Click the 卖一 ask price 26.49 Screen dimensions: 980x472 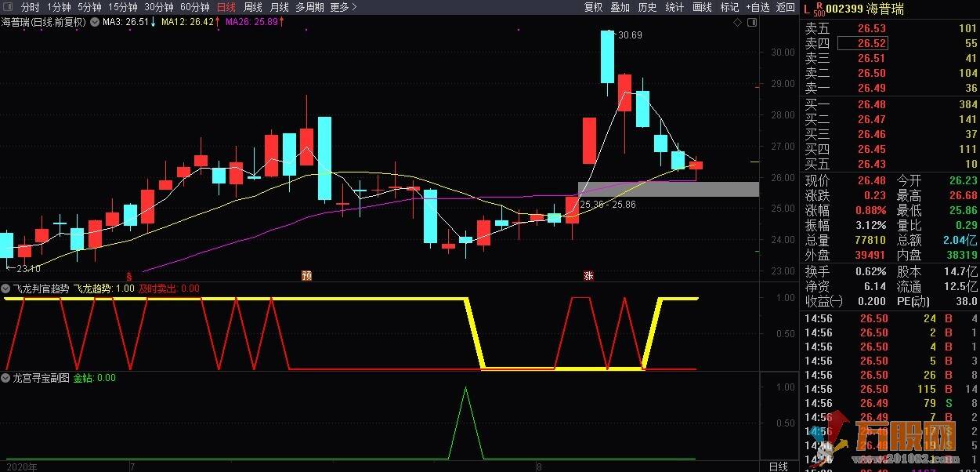[871, 88]
